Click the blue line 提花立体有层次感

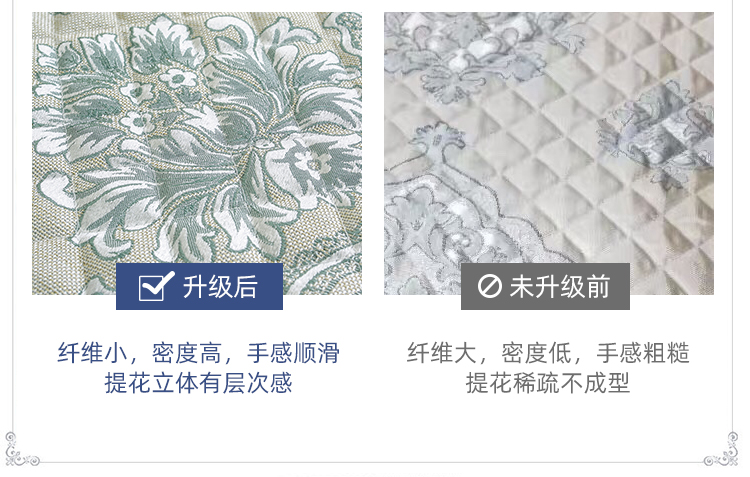(198, 383)
